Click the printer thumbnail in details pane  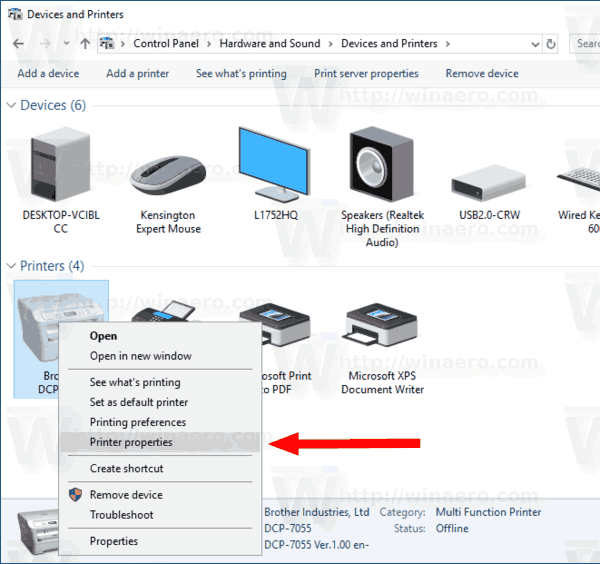[x=38, y=532]
